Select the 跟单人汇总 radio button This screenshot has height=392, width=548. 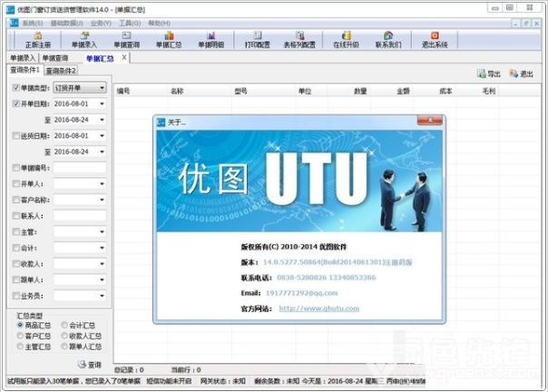64,347
